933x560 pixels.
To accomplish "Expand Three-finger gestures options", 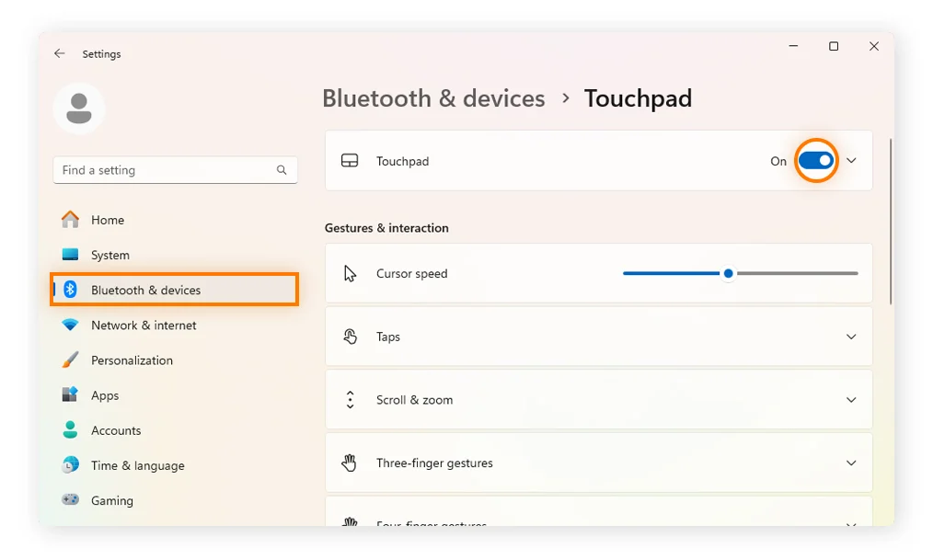I will [851, 463].
